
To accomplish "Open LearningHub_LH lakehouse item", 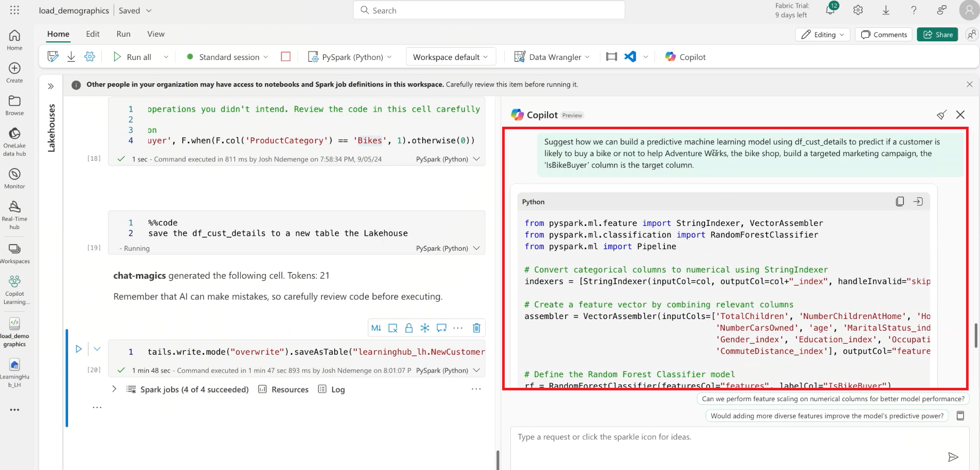I will pyautogui.click(x=14, y=373).
